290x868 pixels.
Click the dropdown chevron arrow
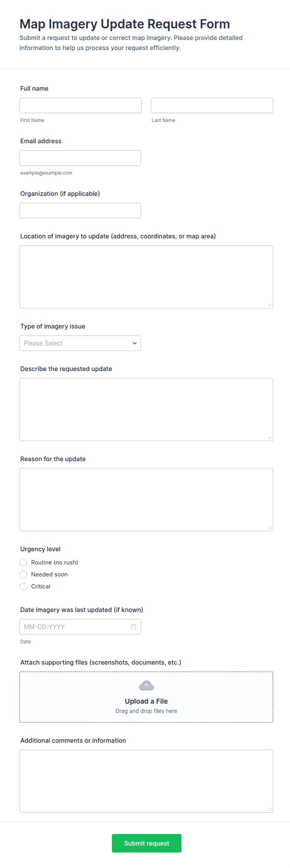(134, 343)
